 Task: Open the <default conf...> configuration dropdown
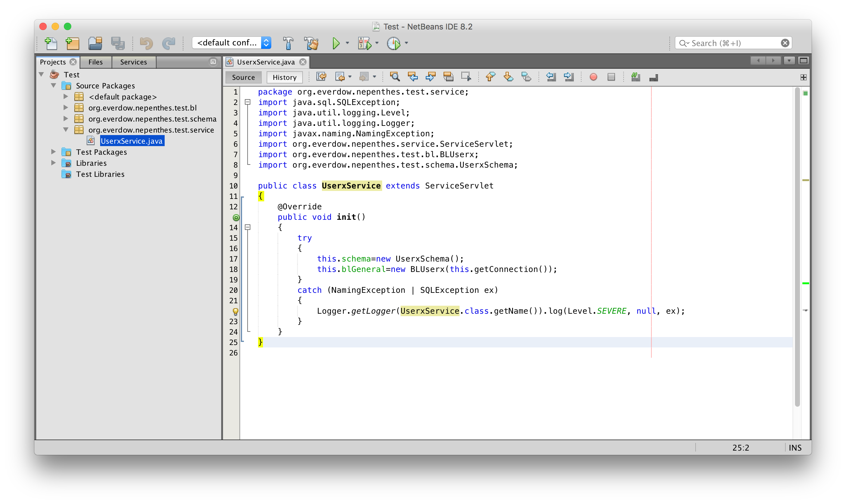tap(232, 43)
